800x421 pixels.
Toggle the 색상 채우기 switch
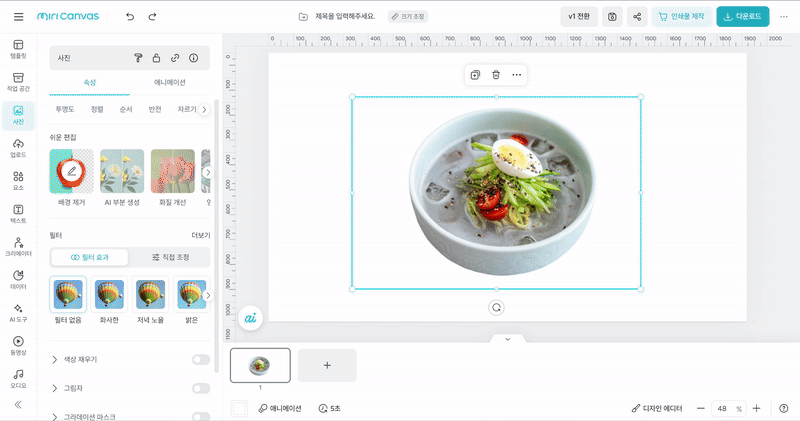pyautogui.click(x=201, y=359)
